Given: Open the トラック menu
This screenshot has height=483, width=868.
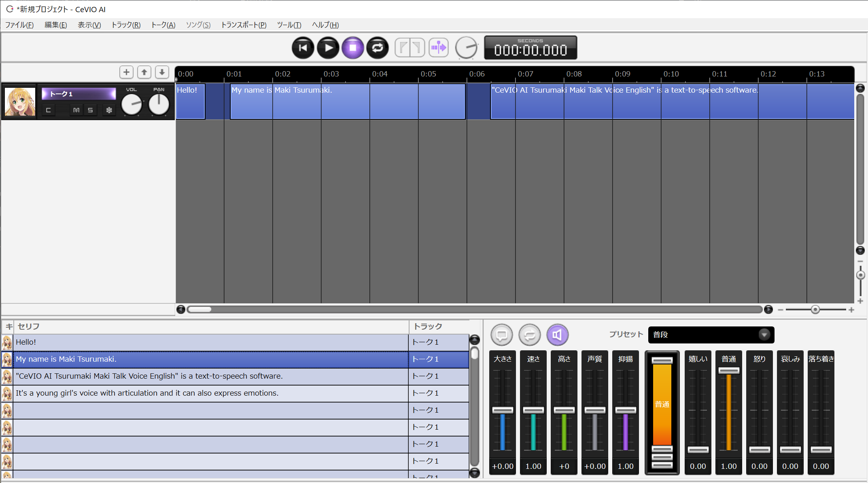Looking at the screenshot, I should coord(126,25).
